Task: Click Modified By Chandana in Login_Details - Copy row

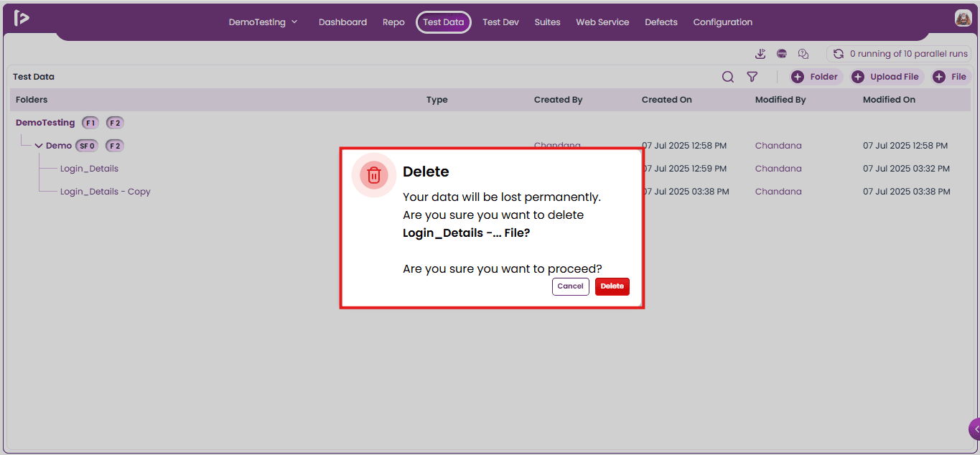Action: (x=778, y=192)
